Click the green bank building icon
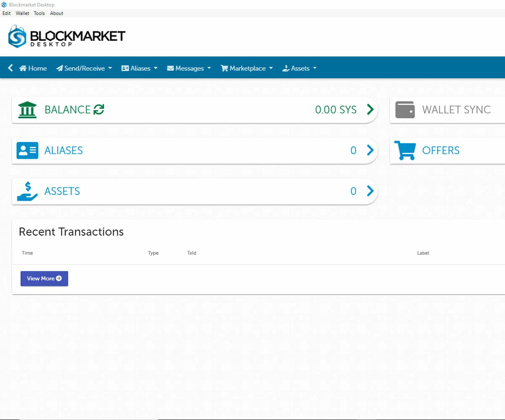The image size is (505, 420). [x=27, y=110]
